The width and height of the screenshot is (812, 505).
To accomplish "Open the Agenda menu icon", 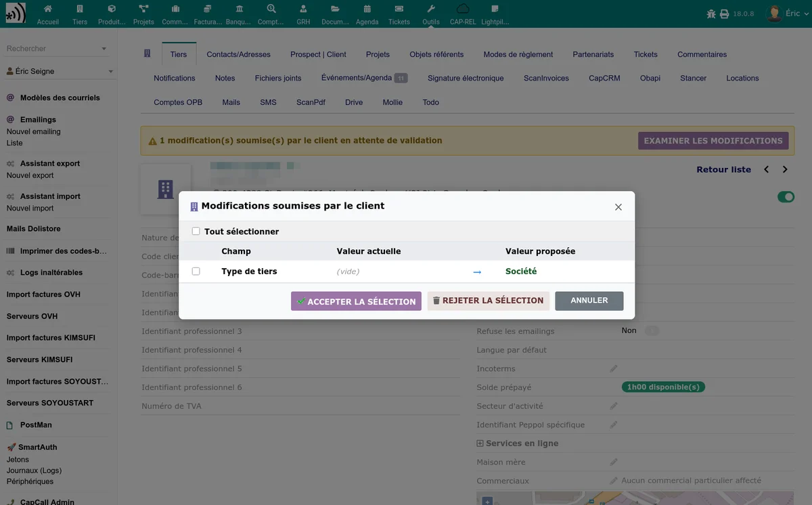I will click(x=367, y=9).
